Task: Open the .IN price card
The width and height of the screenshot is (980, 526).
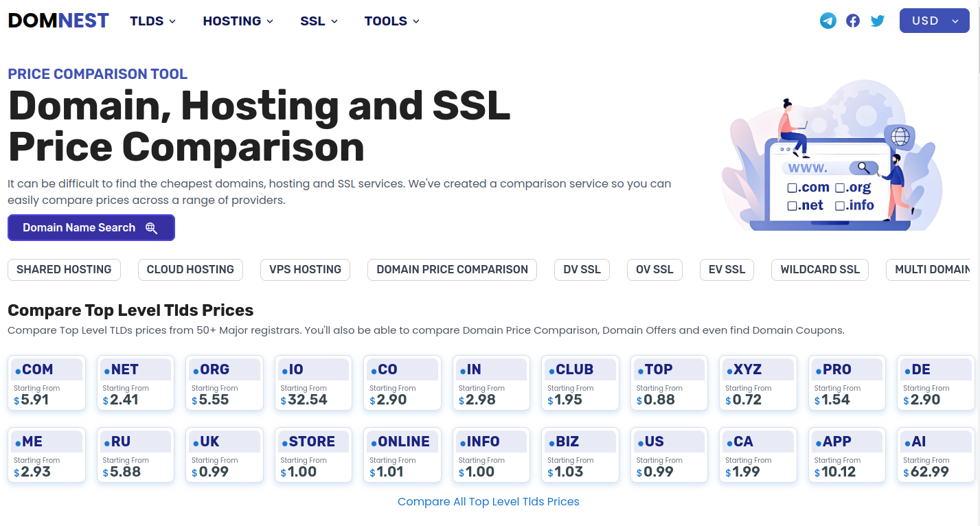Action: [491, 383]
